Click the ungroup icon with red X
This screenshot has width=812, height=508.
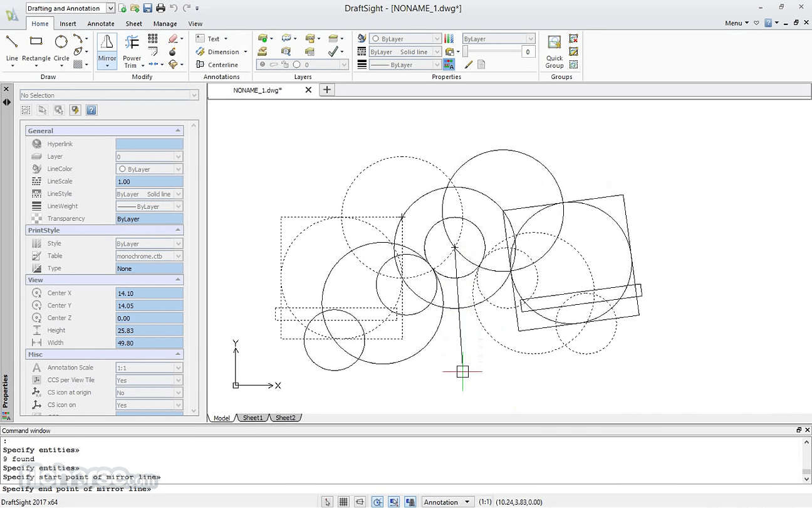(573, 39)
